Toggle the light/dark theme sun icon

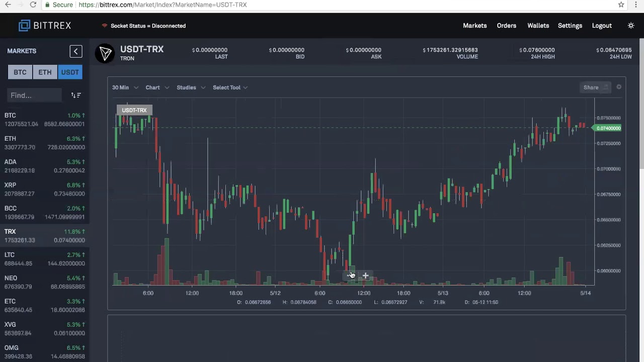[631, 26]
